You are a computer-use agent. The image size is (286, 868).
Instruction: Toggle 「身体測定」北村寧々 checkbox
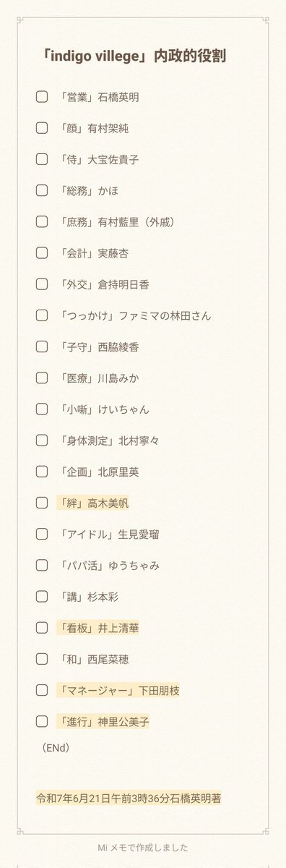point(42,440)
